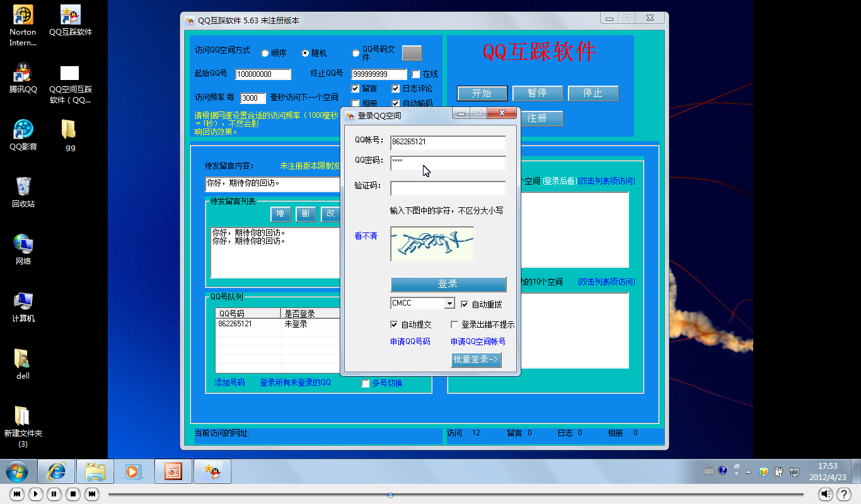Click the 访问频率 milliseconds input field
This screenshot has width=861, height=504.
253,98
